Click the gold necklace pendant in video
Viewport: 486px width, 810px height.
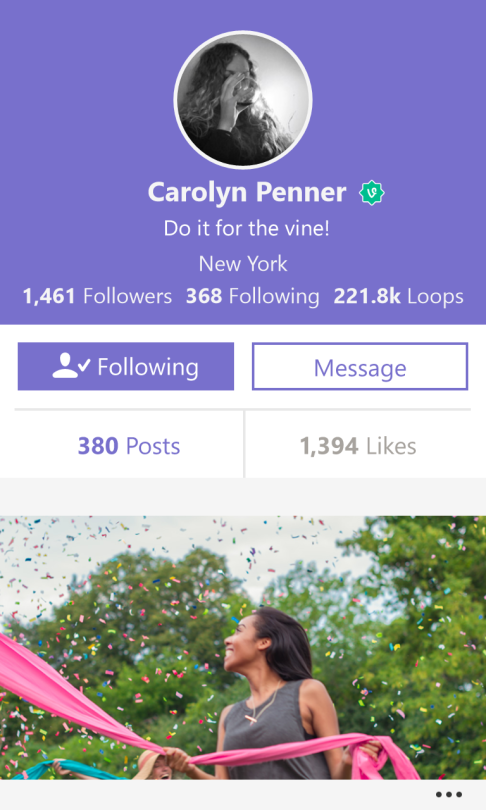252,719
